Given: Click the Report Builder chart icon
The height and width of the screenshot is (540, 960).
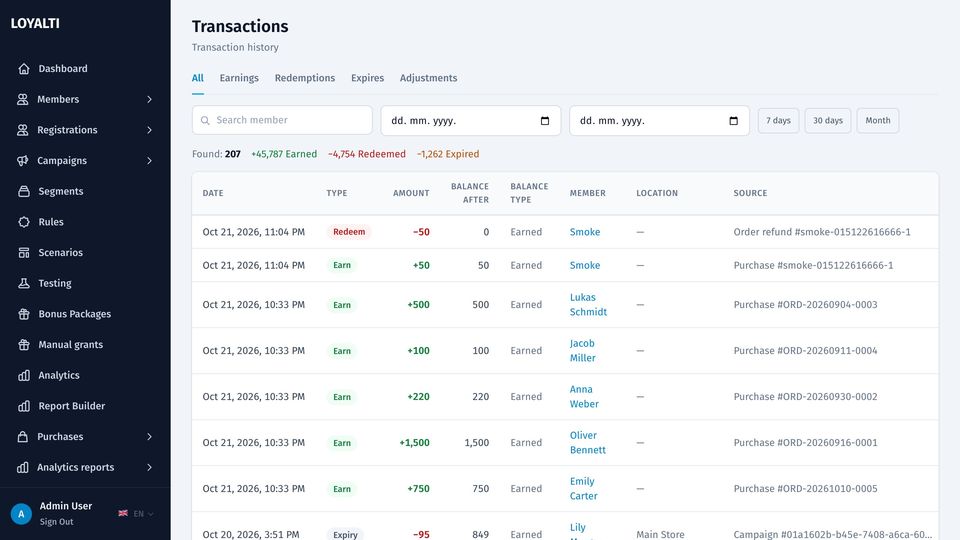Looking at the screenshot, I should pyautogui.click(x=24, y=406).
